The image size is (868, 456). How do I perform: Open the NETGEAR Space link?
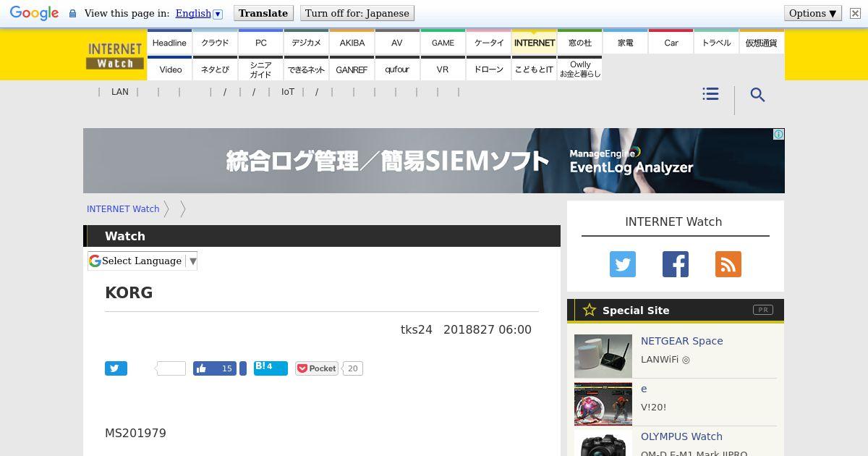tap(682, 341)
